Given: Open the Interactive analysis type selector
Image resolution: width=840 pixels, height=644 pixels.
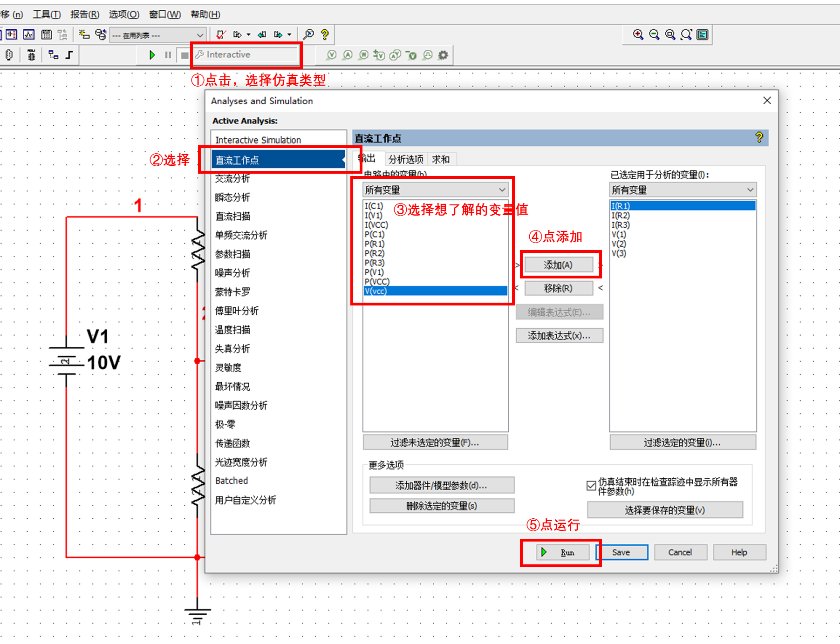Looking at the screenshot, I should (246, 55).
